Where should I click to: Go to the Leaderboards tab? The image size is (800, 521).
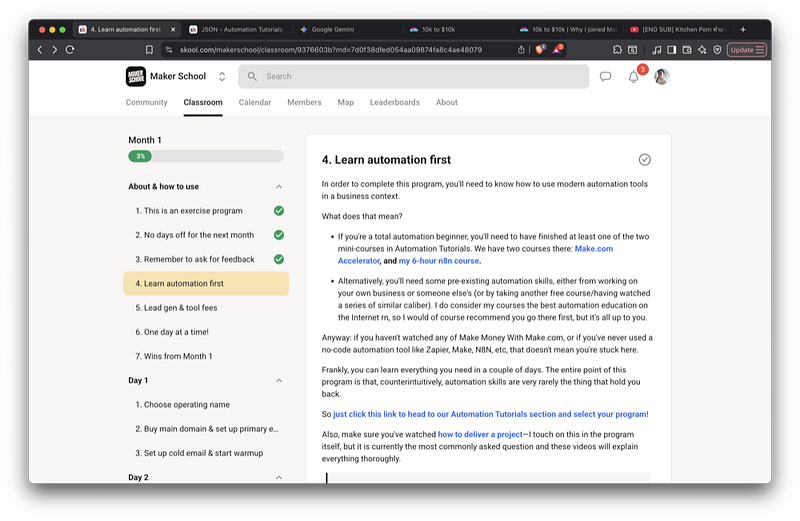pyautogui.click(x=394, y=102)
